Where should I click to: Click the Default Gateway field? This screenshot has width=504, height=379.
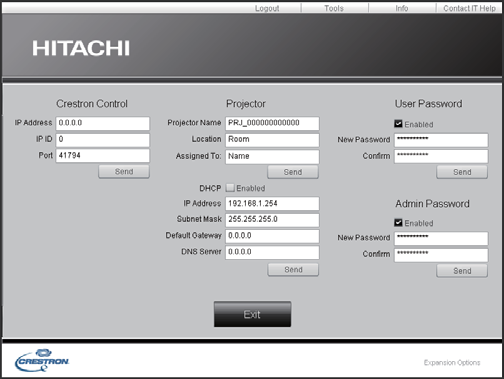click(x=272, y=236)
